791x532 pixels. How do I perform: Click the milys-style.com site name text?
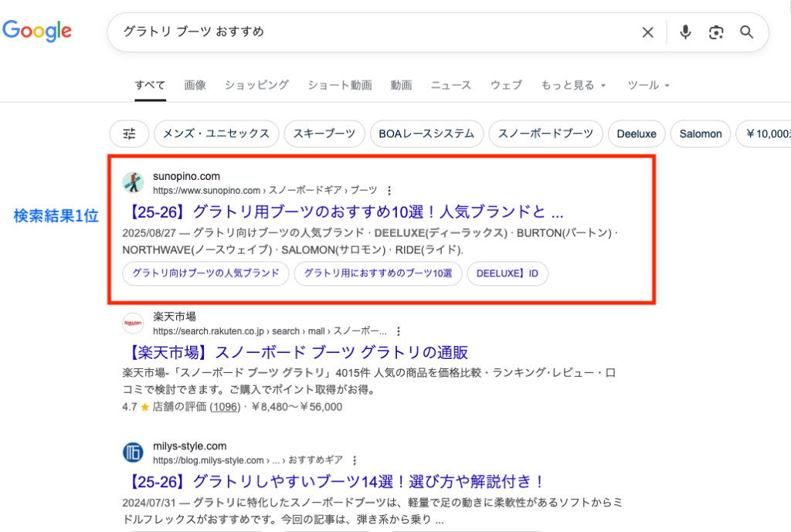[x=190, y=446]
